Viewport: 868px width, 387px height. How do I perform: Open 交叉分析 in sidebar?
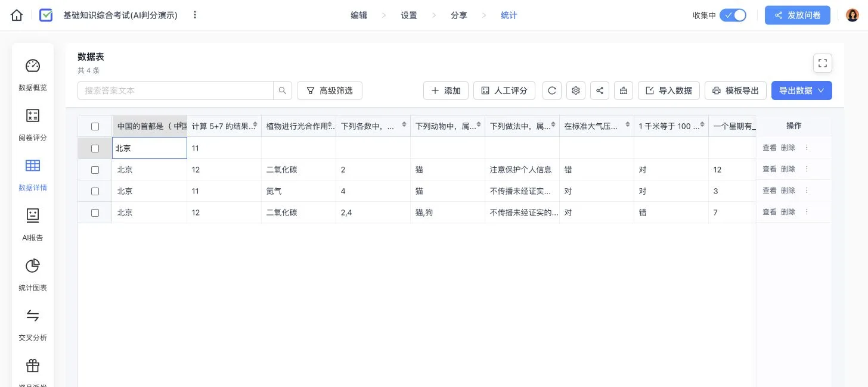tap(33, 324)
